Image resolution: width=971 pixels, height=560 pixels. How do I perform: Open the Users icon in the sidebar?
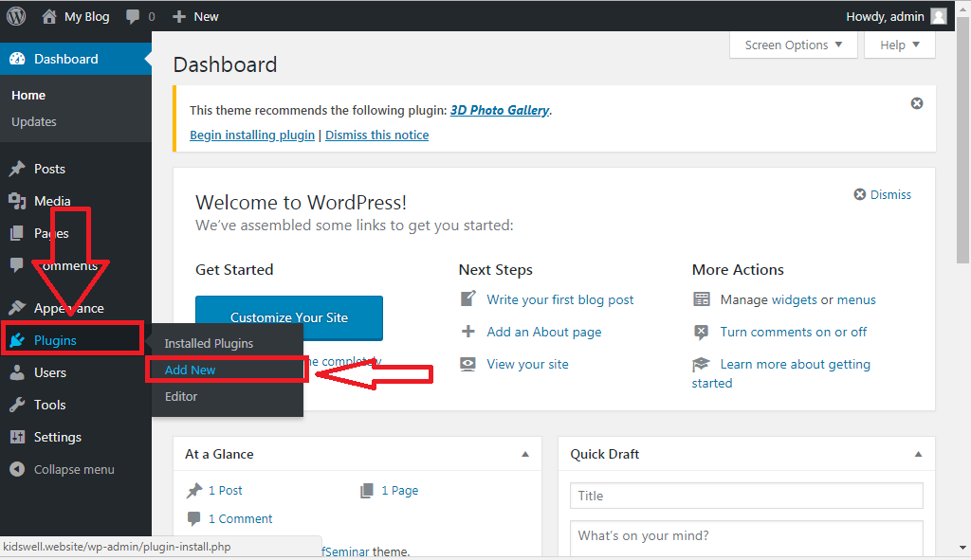(x=16, y=371)
